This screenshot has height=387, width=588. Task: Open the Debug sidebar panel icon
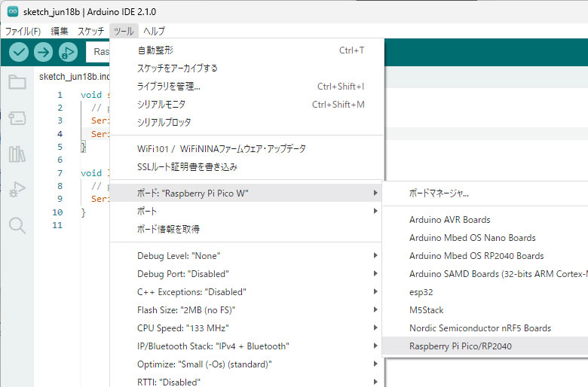pyautogui.click(x=17, y=189)
